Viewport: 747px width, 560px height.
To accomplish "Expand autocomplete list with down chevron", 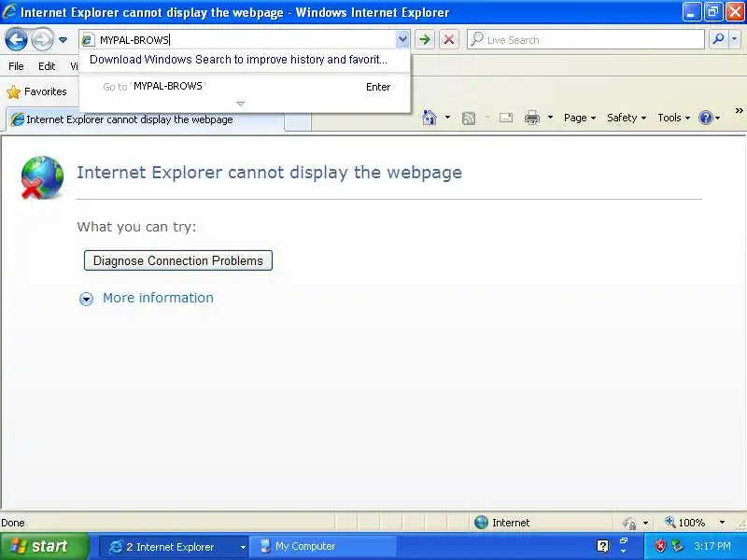I will 241,104.
